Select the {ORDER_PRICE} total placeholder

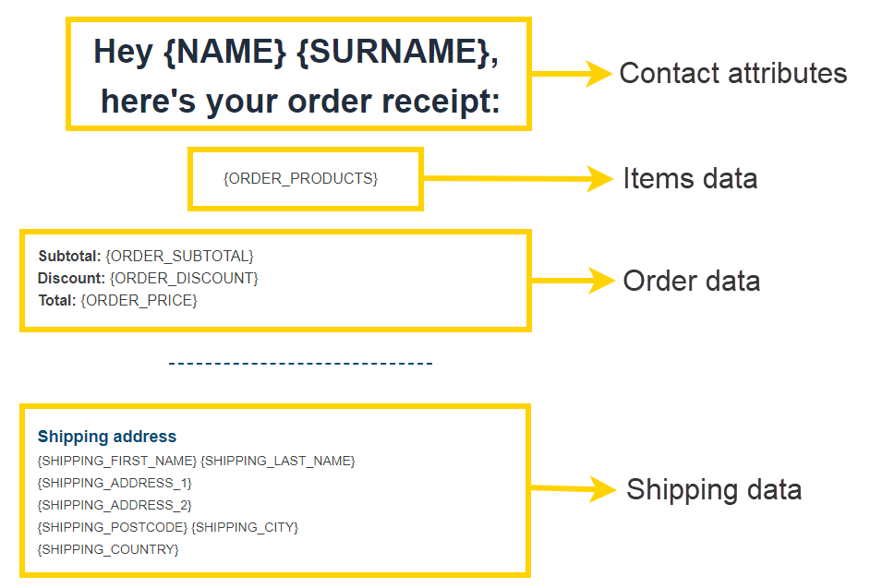click(x=139, y=300)
